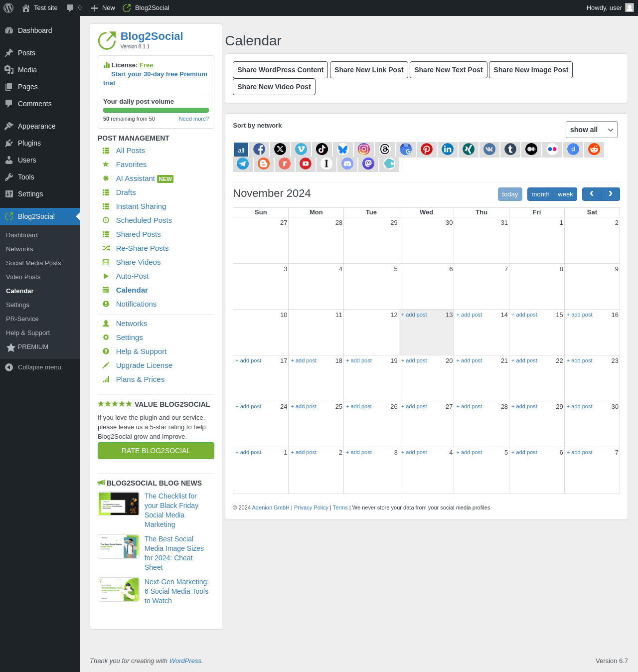Filter calendar by YouTube network
This screenshot has height=672, width=638.
tap(306, 164)
